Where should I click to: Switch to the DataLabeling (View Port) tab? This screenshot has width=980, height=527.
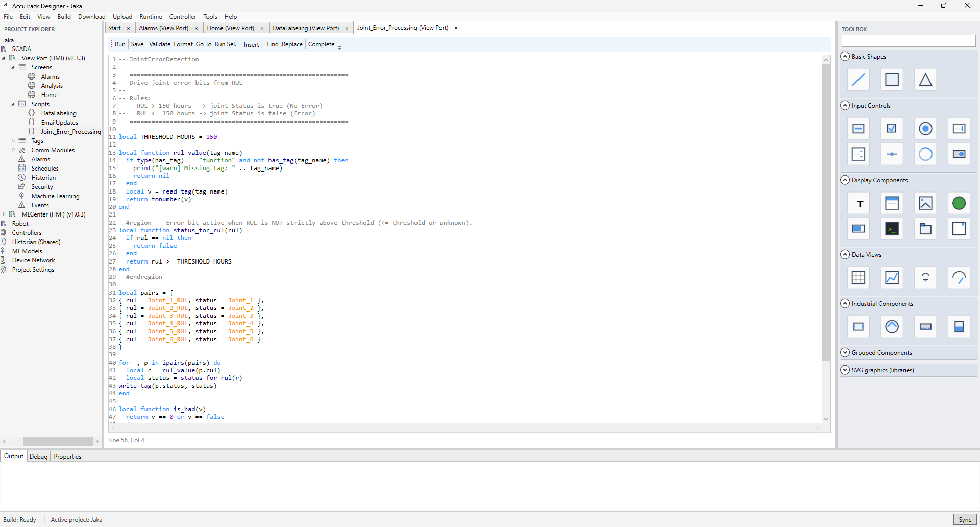coord(306,28)
